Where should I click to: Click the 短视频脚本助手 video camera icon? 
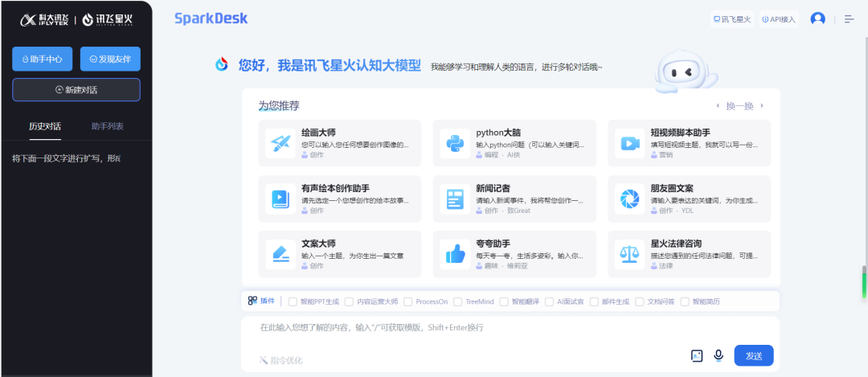click(629, 143)
